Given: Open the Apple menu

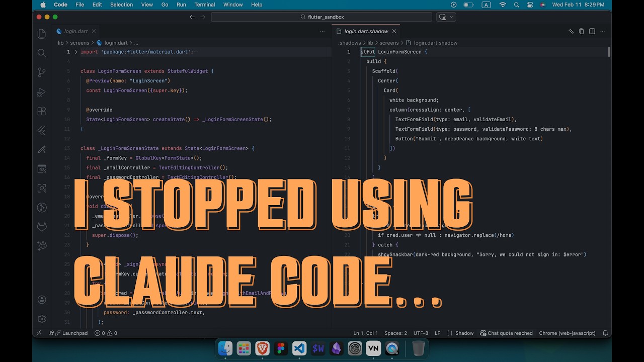Looking at the screenshot, I should [42, 5].
